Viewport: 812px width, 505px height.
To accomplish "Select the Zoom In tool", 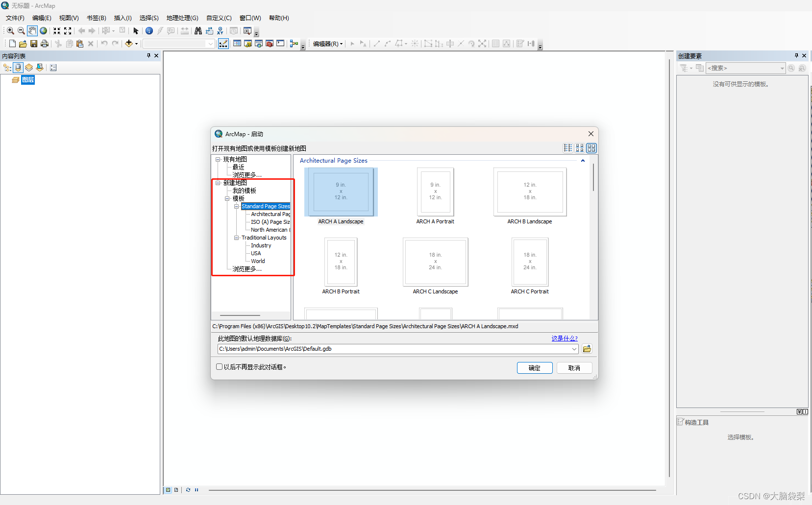I will click(x=10, y=31).
